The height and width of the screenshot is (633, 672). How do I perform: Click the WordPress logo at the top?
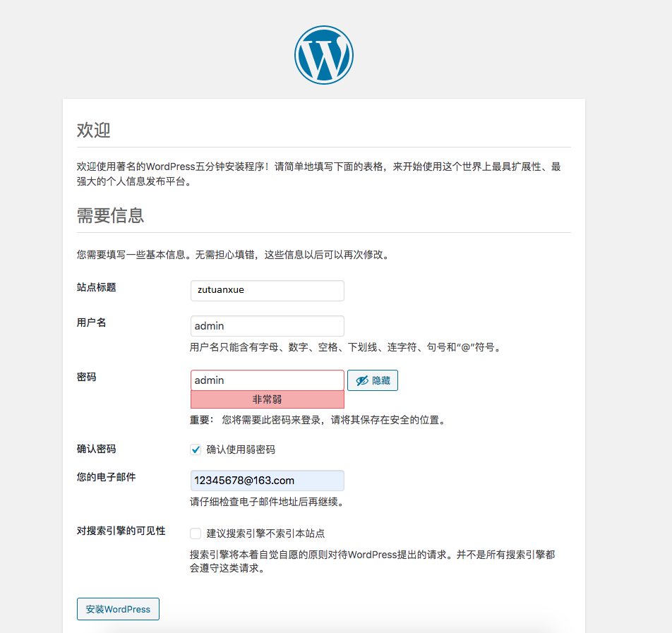point(323,54)
